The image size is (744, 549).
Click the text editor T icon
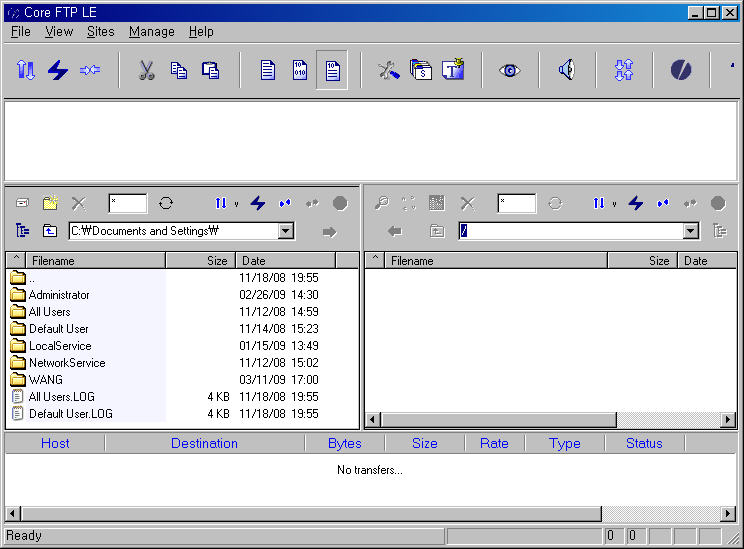[x=453, y=69]
